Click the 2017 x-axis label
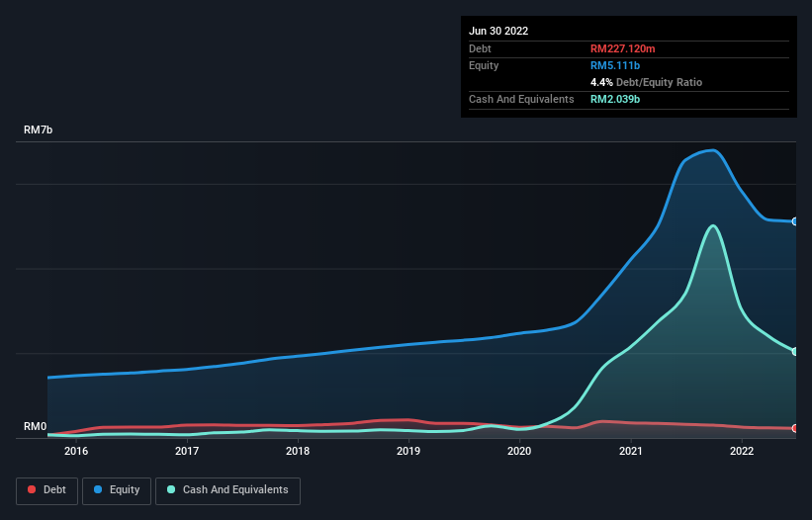The image size is (812, 520). coord(187,451)
